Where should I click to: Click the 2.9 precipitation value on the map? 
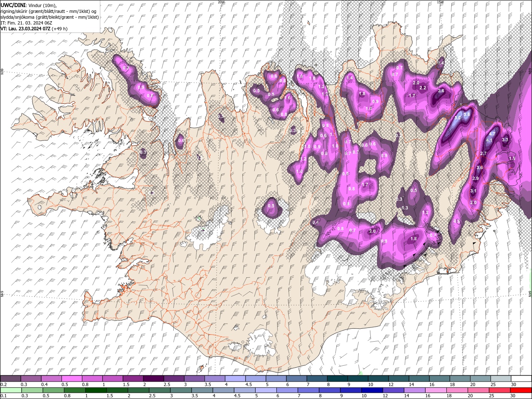click(476, 178)
